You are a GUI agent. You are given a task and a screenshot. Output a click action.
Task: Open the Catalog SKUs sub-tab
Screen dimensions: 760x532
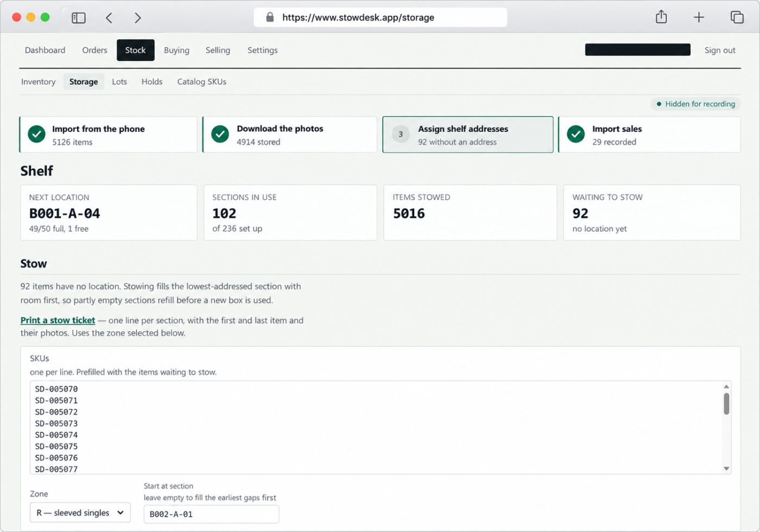201,81
